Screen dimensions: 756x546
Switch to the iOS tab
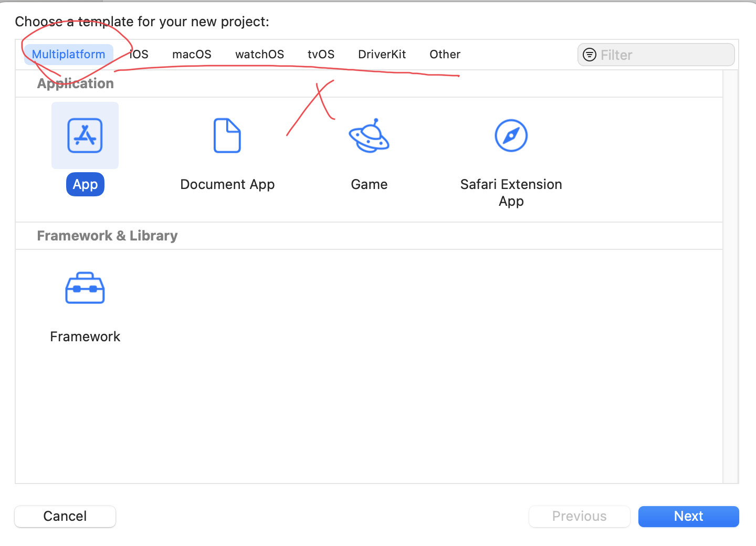[138, 54]
